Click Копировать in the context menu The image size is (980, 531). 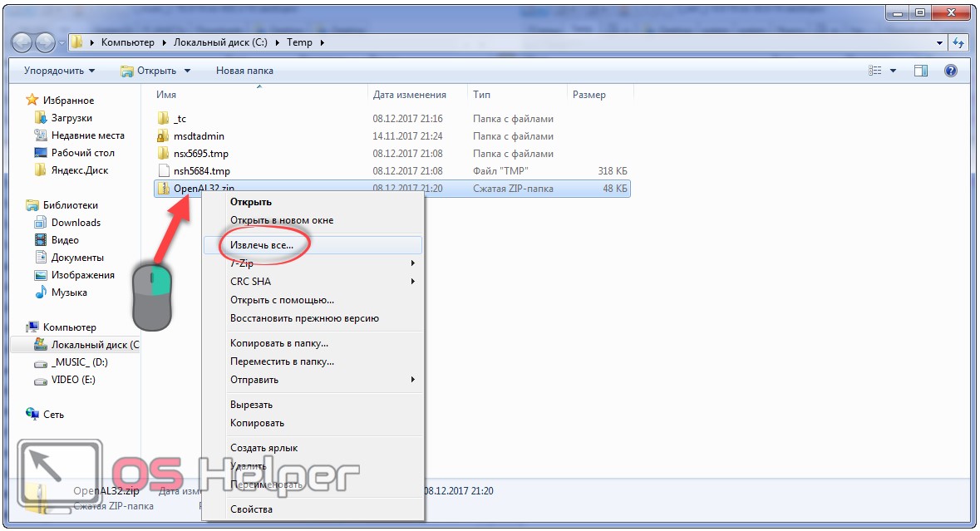click(257, 423)
